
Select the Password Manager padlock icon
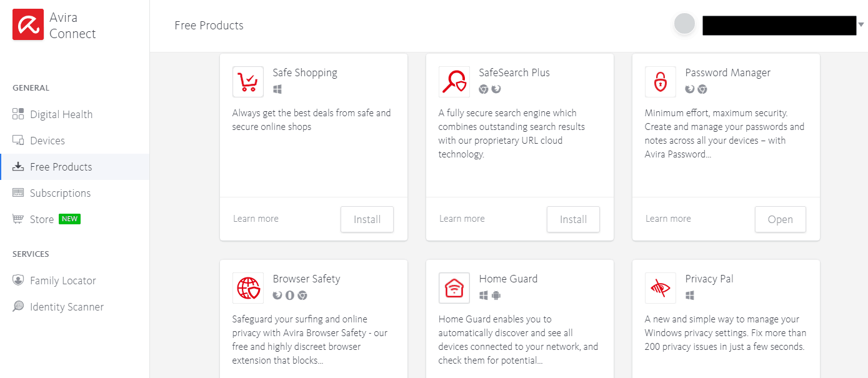(x=660, y=81)
